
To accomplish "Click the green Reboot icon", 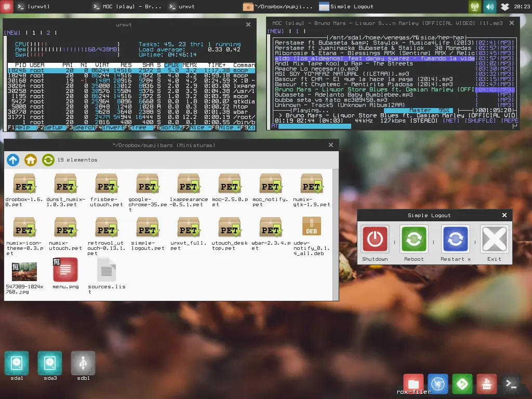I will tap(414, 239).
